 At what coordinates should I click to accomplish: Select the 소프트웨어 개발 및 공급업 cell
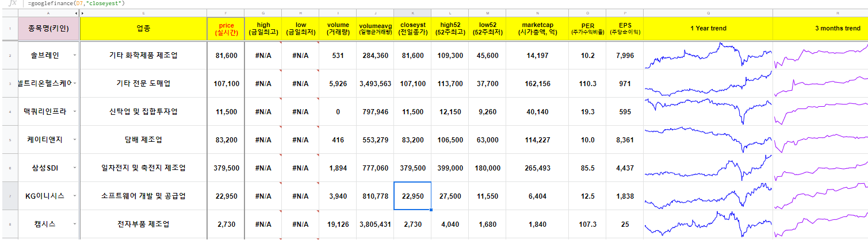click(x=143, y=196)
